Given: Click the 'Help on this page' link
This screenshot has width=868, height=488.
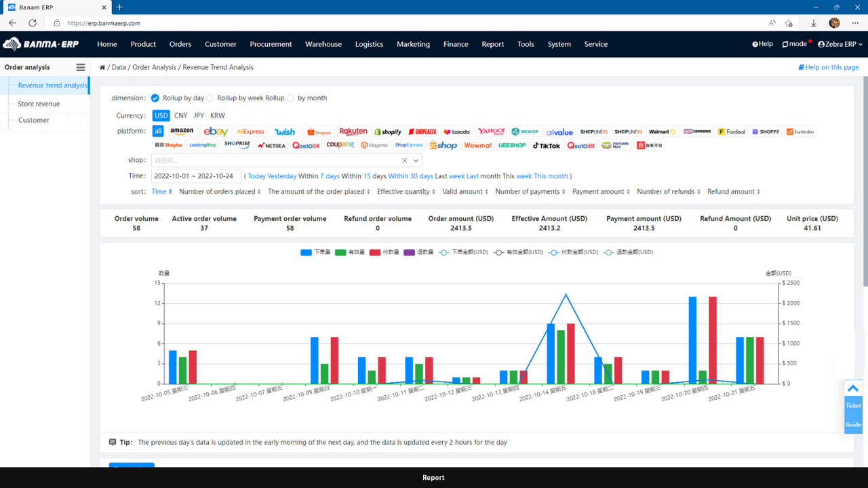Looking at the screenshot, I should [x=828, y=67].
